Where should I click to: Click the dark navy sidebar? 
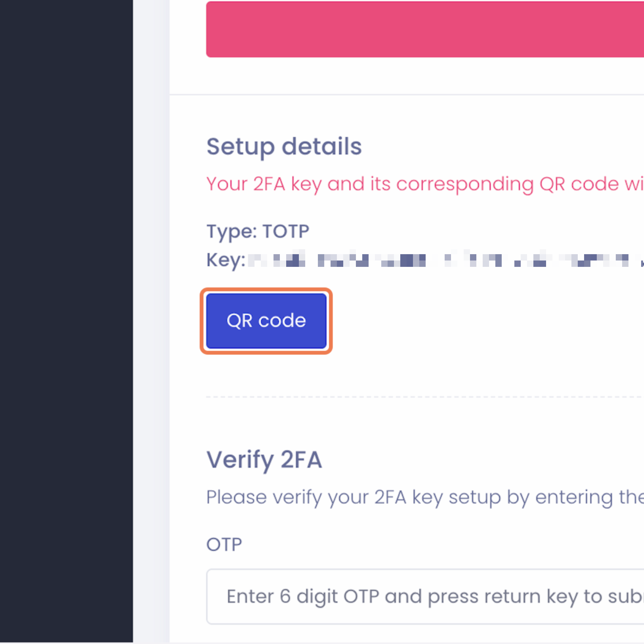pyautogui.click(x=66, y=320)
